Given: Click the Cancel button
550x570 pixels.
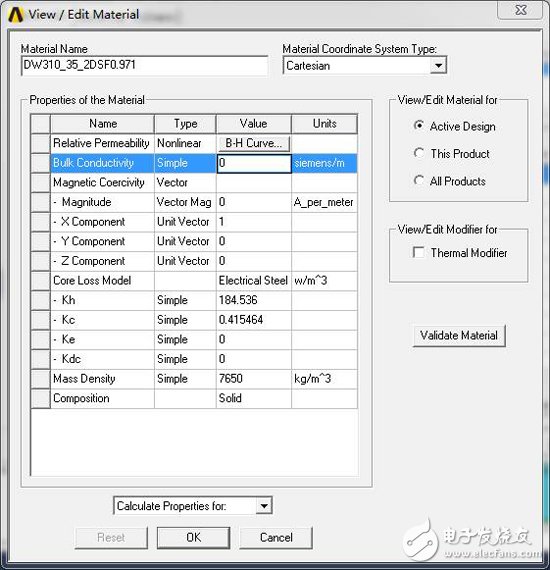Looking at the screenshot, I should (x=276, y=537).
